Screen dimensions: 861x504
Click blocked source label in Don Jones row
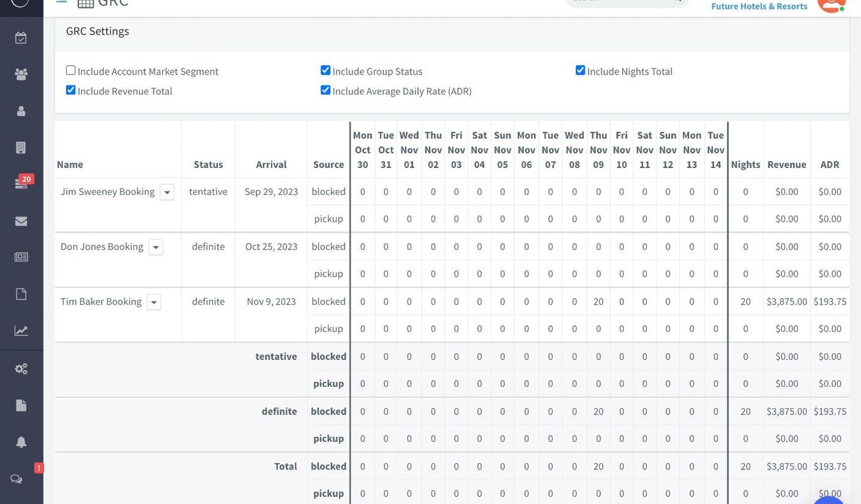pos(328,247)
